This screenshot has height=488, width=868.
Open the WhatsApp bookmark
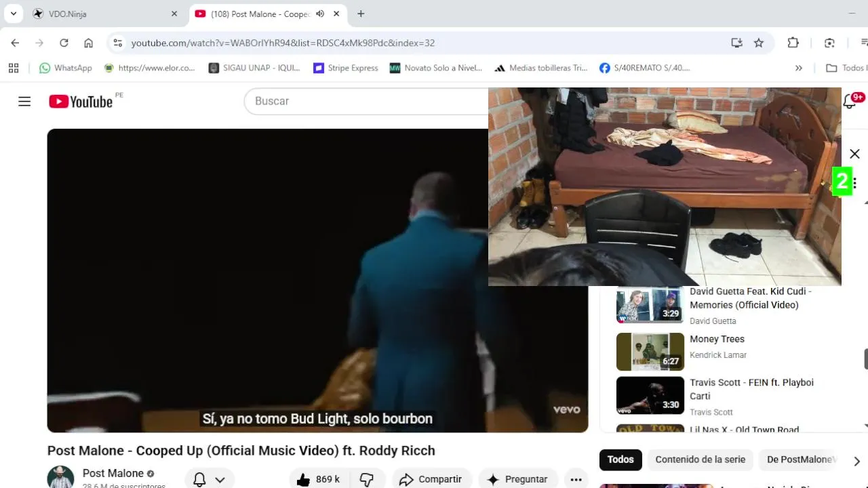point(66,68)
